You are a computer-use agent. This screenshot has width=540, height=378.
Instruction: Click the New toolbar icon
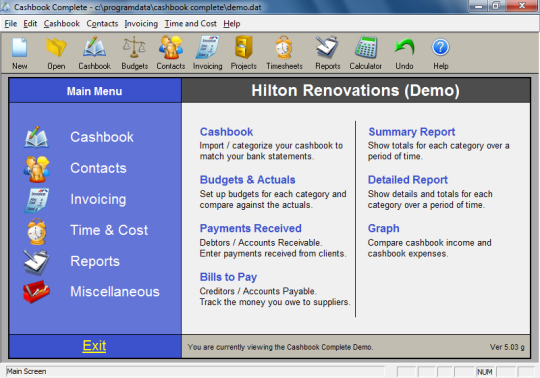click(20, 48)
